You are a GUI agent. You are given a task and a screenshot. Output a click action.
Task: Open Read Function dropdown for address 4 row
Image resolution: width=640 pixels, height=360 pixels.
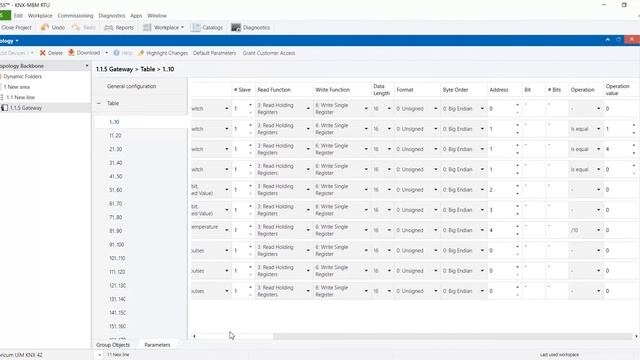308,230
